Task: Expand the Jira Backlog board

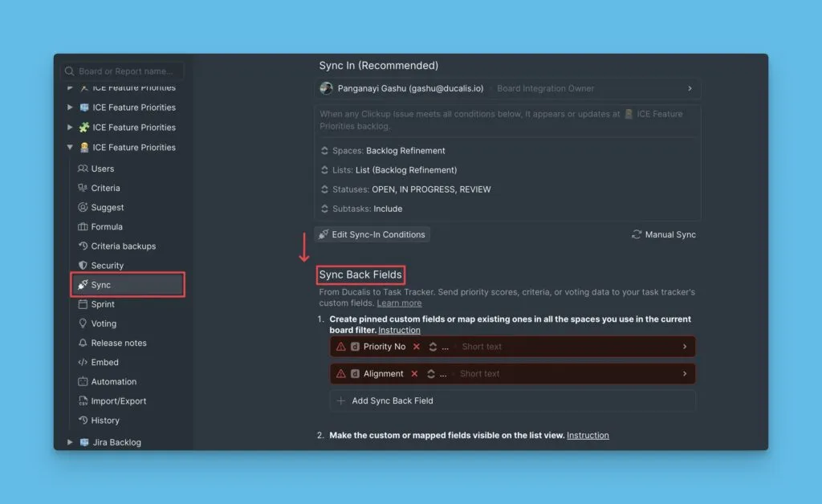Action: point(70,442)
